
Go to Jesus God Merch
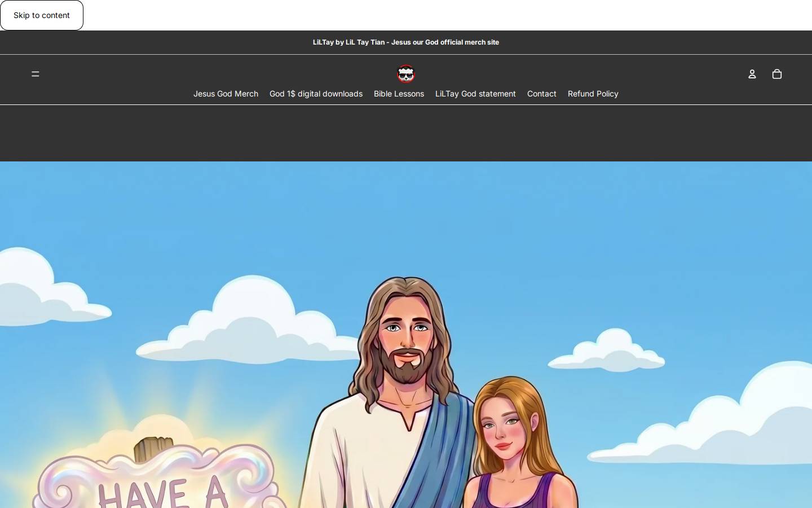tap(226, 94)
